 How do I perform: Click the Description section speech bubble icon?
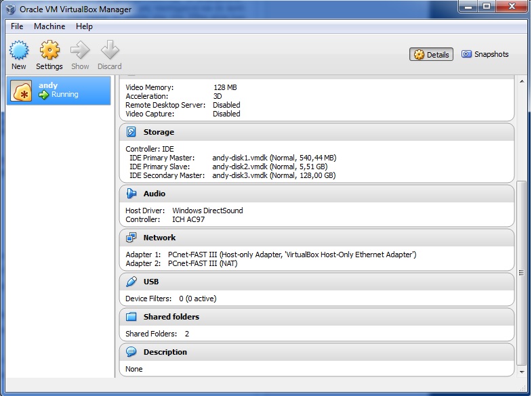[131, 352]
